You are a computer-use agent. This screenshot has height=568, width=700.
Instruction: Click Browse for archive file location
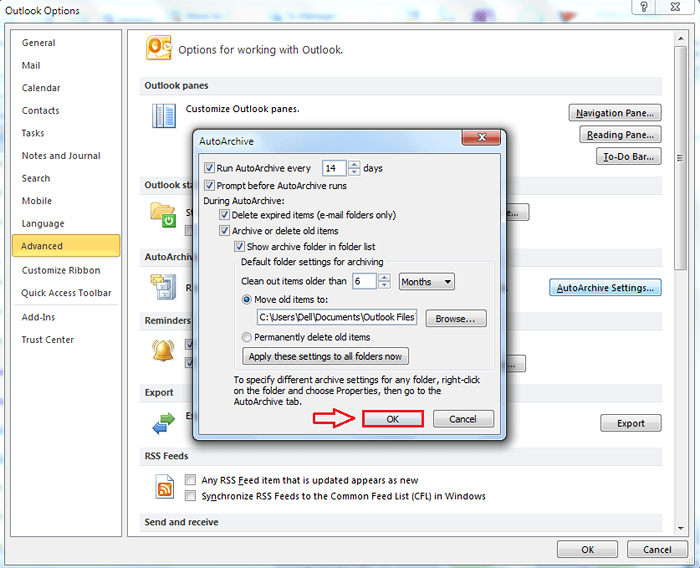pyautogui.click(x=455, y=318)
